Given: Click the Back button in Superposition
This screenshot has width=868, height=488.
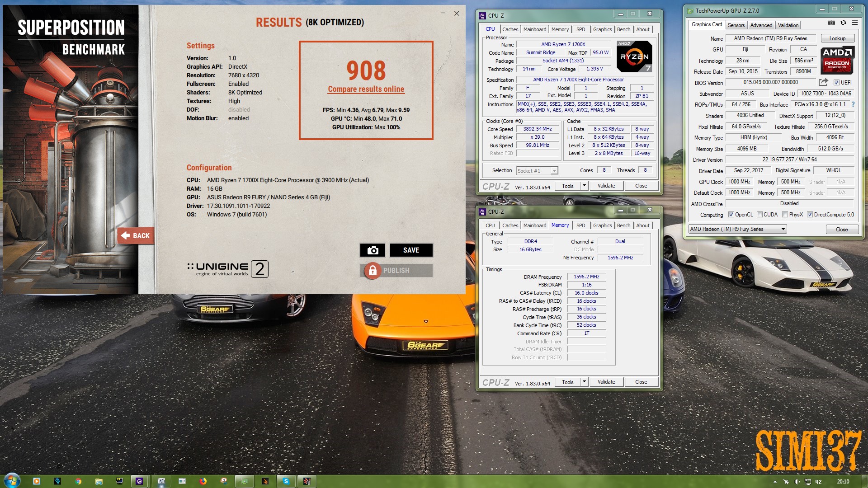Looking at the screenshot, I should coord(136,235).
